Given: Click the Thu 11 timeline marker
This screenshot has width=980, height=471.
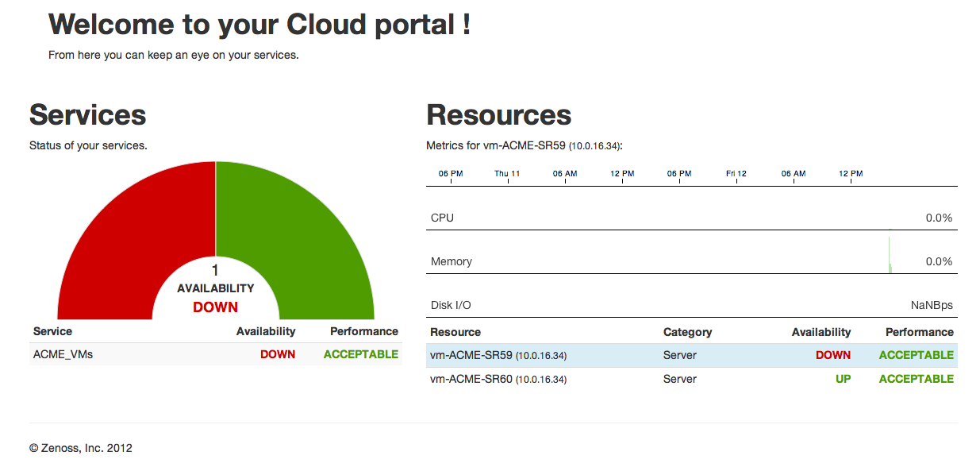Looking at the screenshot, I should click(x=507, y=174).
